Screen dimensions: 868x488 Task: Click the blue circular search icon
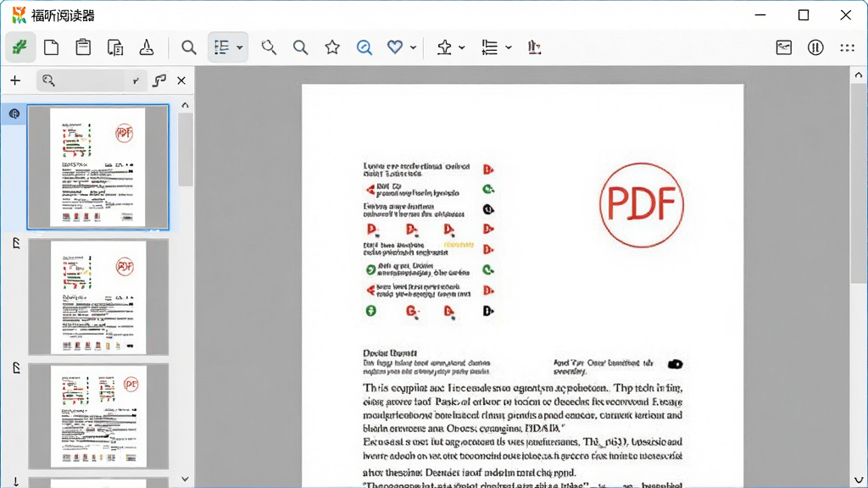(364, 47)
